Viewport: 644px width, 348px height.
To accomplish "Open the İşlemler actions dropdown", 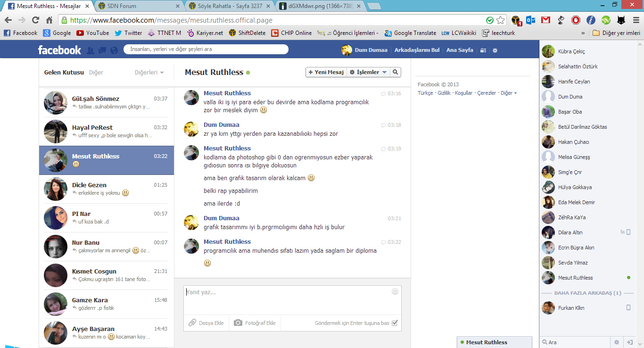I will tap(368, 72).
